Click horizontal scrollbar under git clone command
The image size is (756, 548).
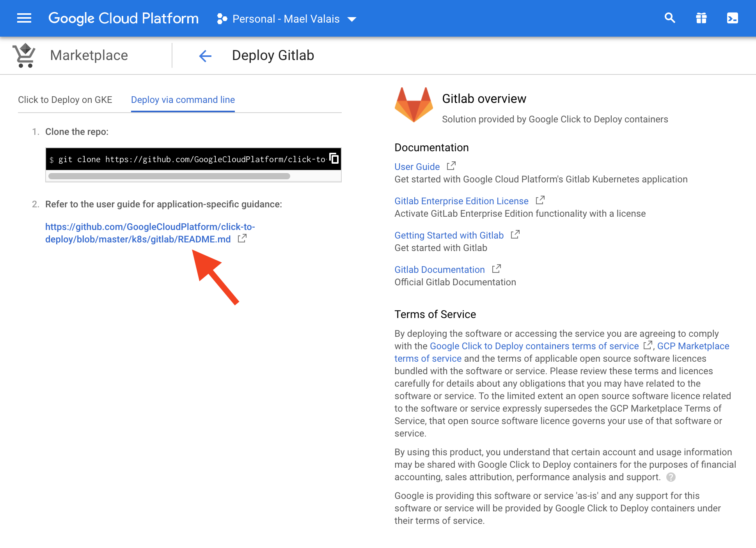(169, 176)
